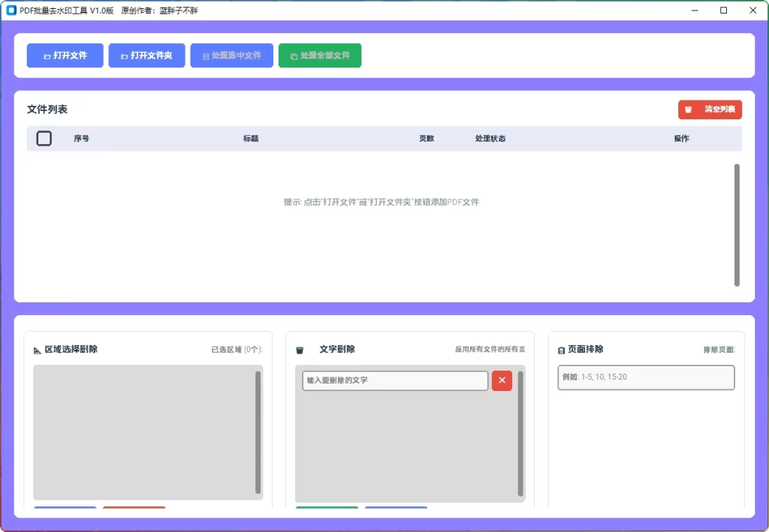Click the 页数 column header
This screenshot has width=769, height=532.
427,138
